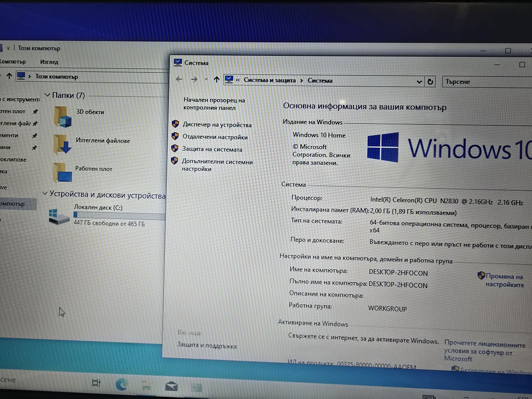The height and width of the screenshot is (399, 532).
Task: Click Windows 10 Home edition text
Action: pos(319,135)
